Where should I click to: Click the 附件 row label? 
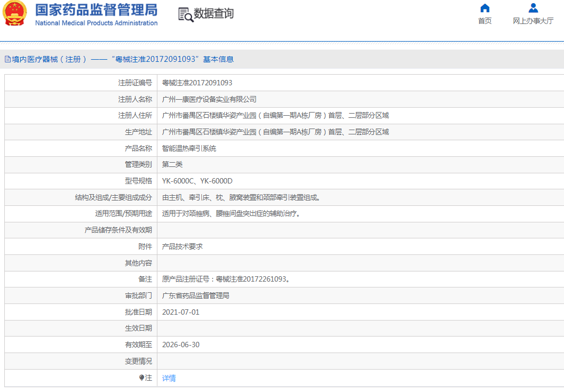pos(145,246)
